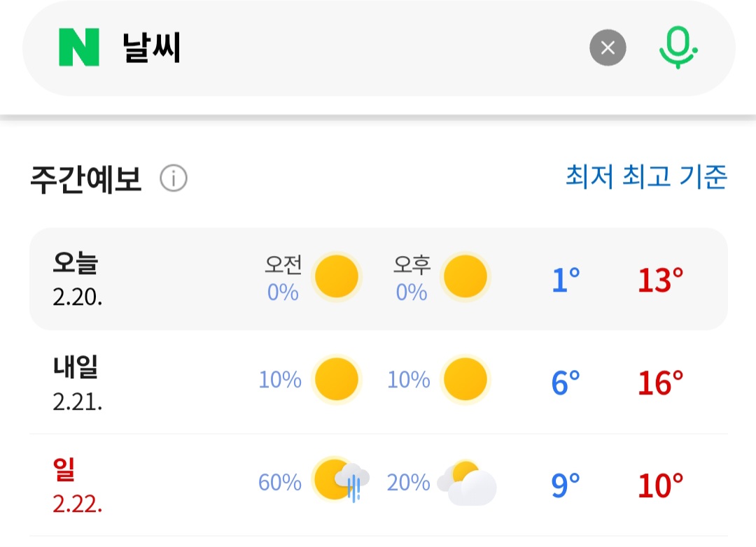Screen dimensions: 756x547
Task: Tap Sunday's morning rain shower icon
Action: click(340, 481)
